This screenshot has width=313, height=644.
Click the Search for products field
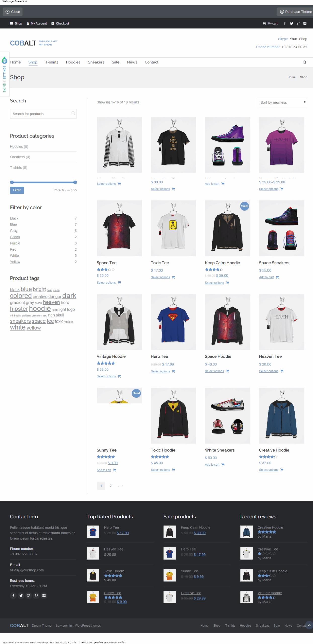(x=43, y=114)
